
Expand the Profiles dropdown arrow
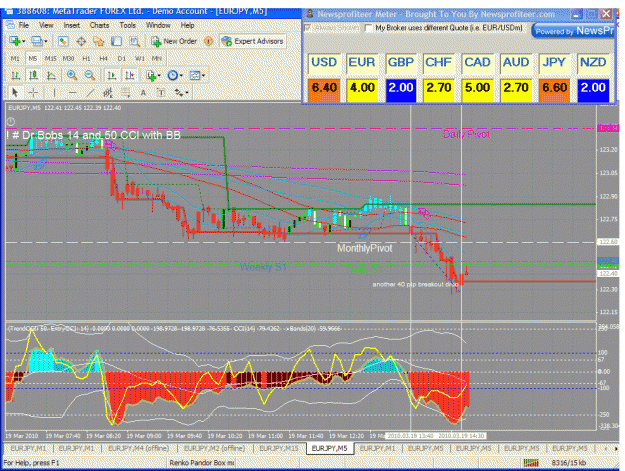click(46, 41)
